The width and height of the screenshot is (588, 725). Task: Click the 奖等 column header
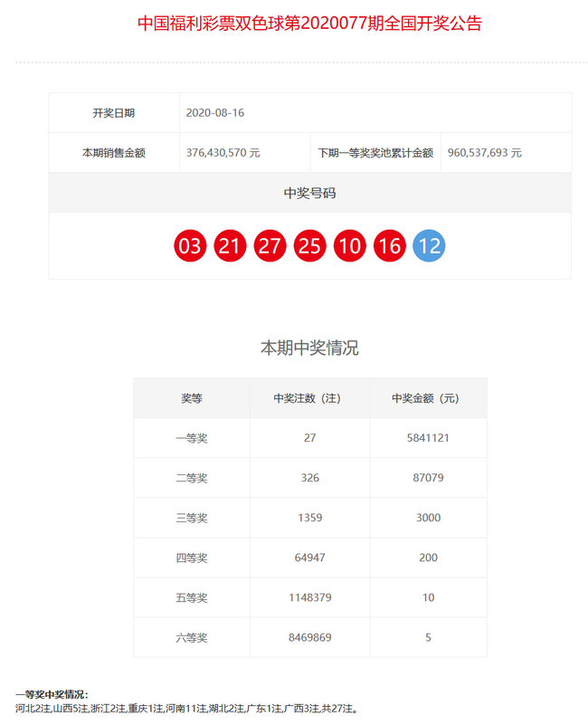192,398
